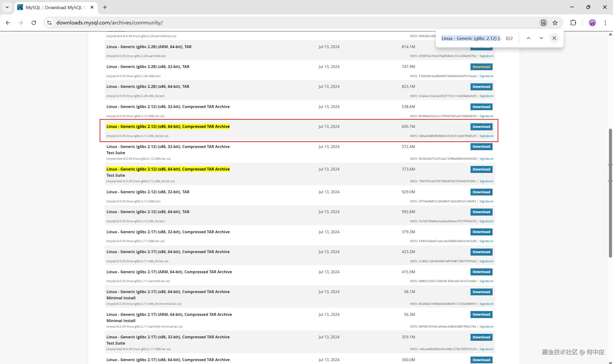
Task: Download glibc 2.17 32-bit Test Suite 359.1M
Action: click(x=481, y=337)
